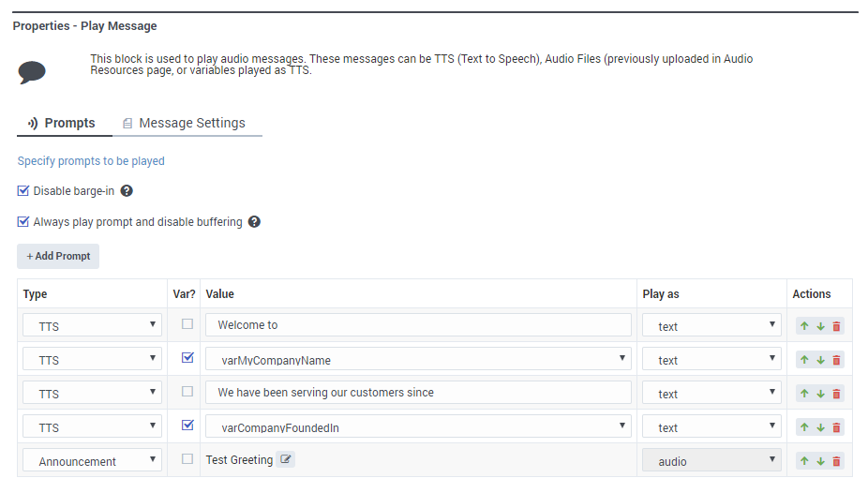This screenshot has width=868, height=493.
Task: Uncheck Var checkbox for varMyCompanyName row
Action: tap(187, 358)
